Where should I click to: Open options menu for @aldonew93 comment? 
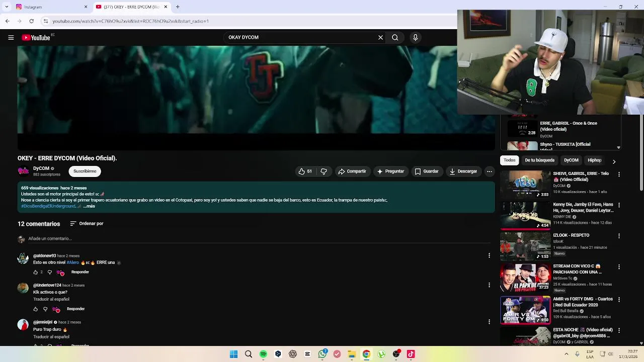tap(489, 255)
